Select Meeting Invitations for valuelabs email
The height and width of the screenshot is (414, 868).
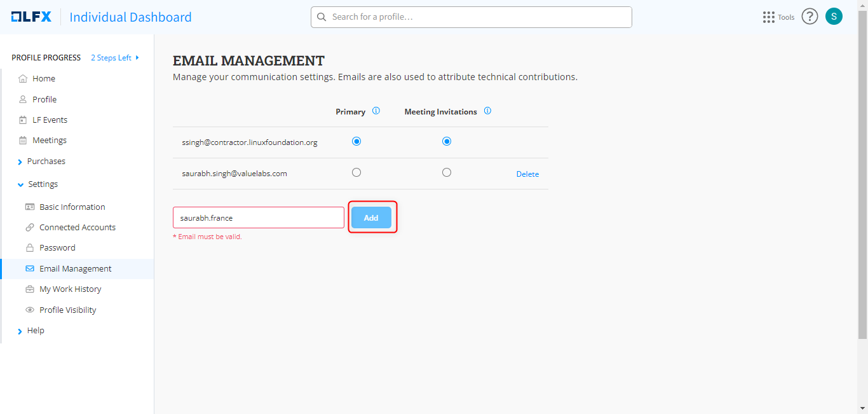(x=447, y=172)
